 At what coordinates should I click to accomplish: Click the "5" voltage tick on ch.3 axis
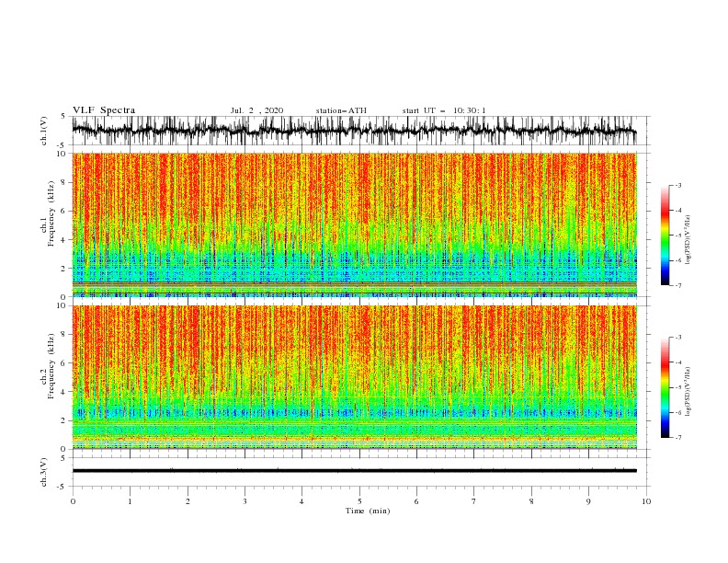64,458
